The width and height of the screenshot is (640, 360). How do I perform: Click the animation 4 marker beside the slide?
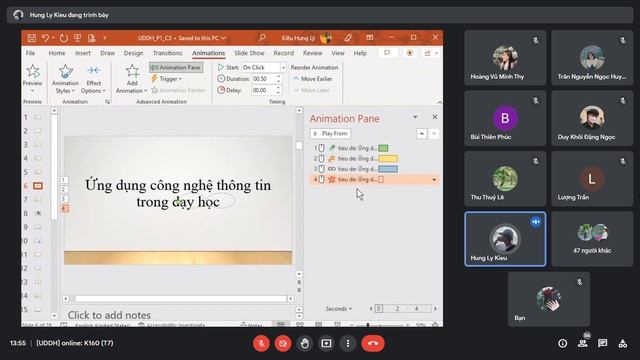(x=64, y=209)
